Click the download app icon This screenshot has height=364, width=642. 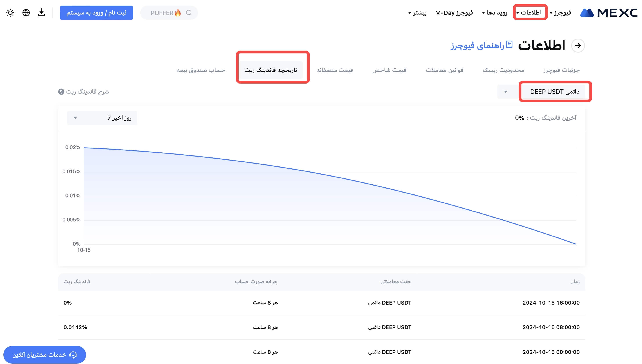41,13
